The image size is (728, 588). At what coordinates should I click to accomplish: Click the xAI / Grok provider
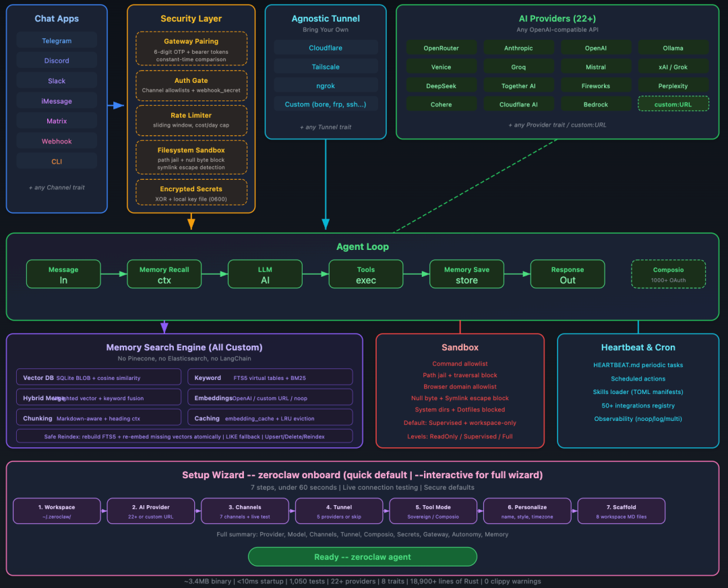(x=673, y=67)
